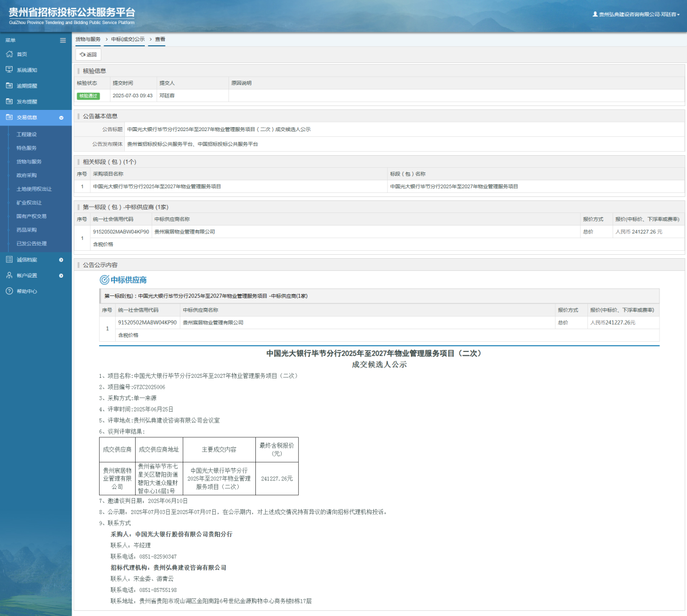The width and height of the screenshot is (687, 616).
Task: Click the target icon beside 中标供应商
Action: (x=104, y=280)
